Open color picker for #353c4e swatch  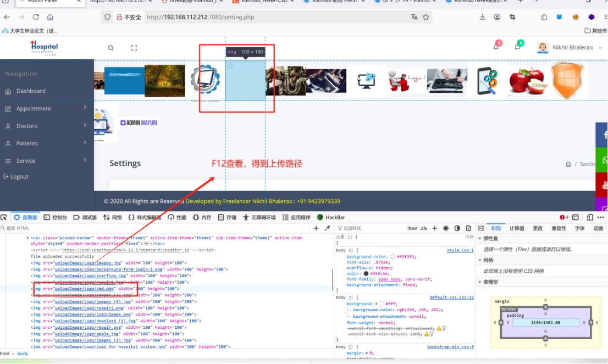[x=366, y=274]
